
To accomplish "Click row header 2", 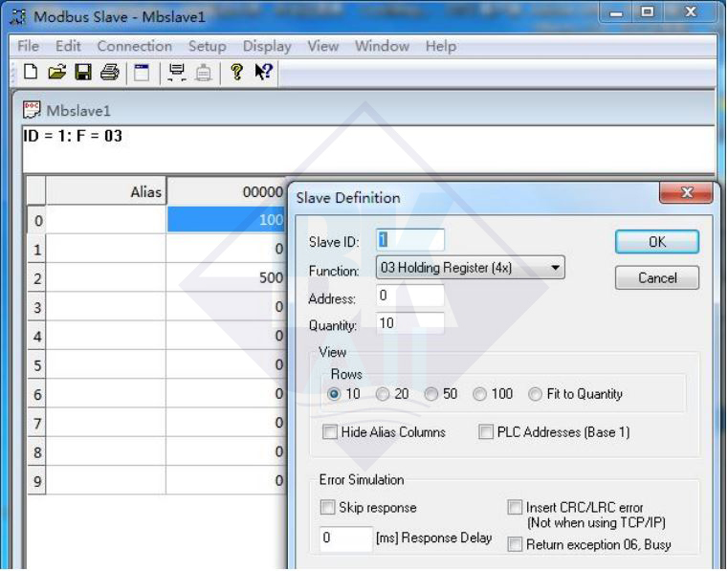I will click(37, 277).
